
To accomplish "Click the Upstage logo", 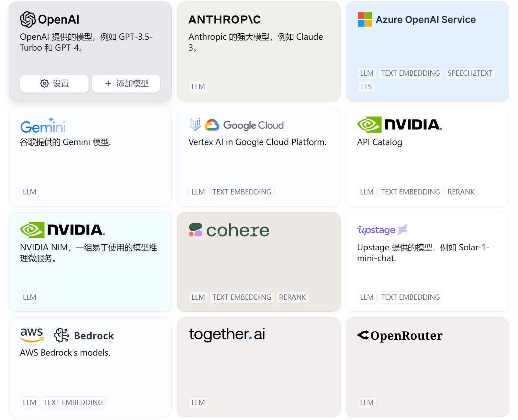I will pyautogui.click(x=382, y=230).
